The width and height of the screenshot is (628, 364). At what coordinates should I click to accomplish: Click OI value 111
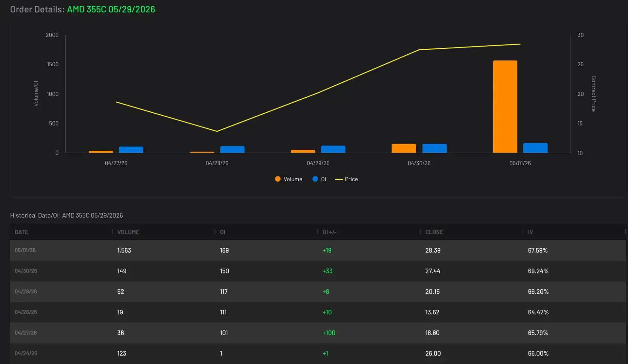[x=223, y=312]
